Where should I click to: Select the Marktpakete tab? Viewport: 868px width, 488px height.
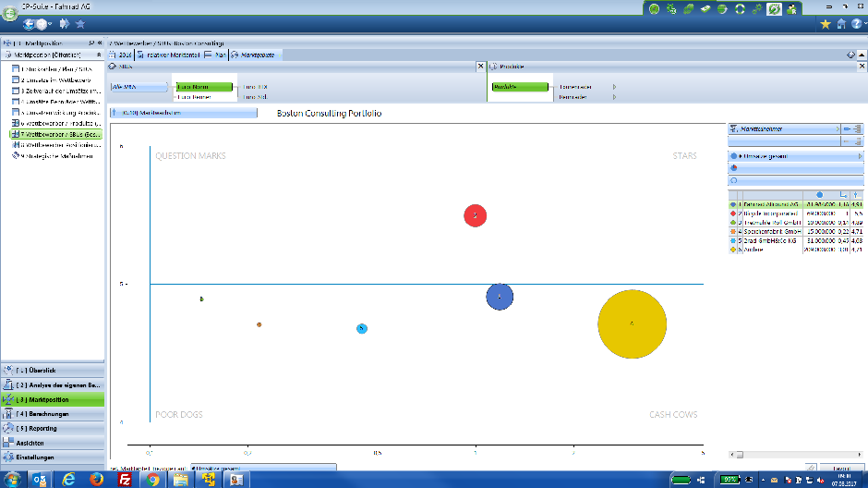[x=254, y=55]
